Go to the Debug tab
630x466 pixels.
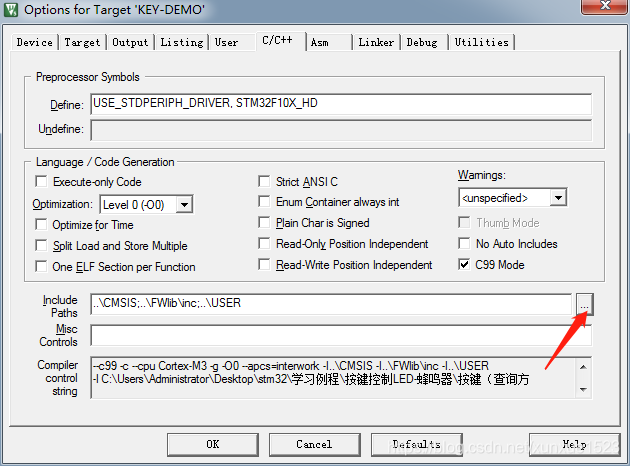coord(422,42)
